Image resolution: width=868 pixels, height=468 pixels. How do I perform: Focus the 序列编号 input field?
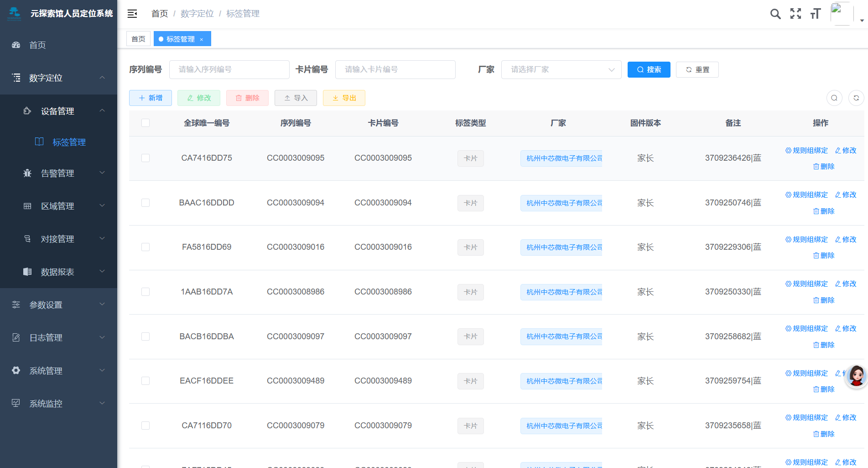point(229,69)
